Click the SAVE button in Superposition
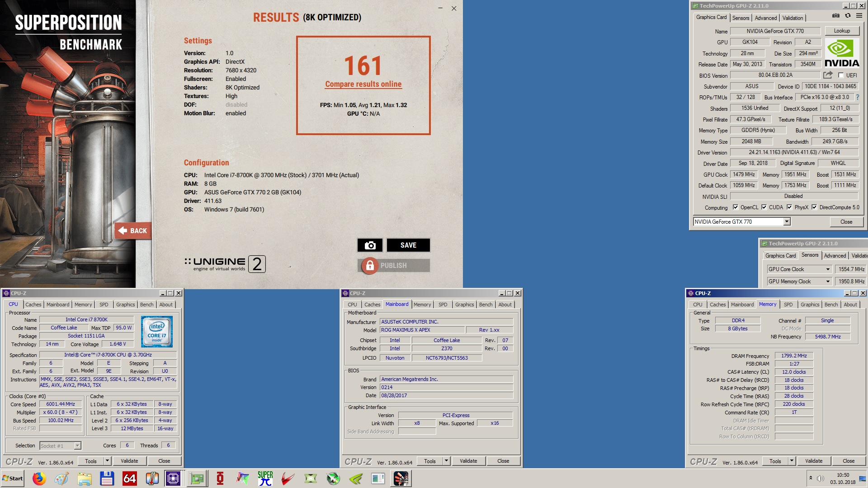Image resolution: width=868 pixels, height=488 pixels. [x=408, y=245]
